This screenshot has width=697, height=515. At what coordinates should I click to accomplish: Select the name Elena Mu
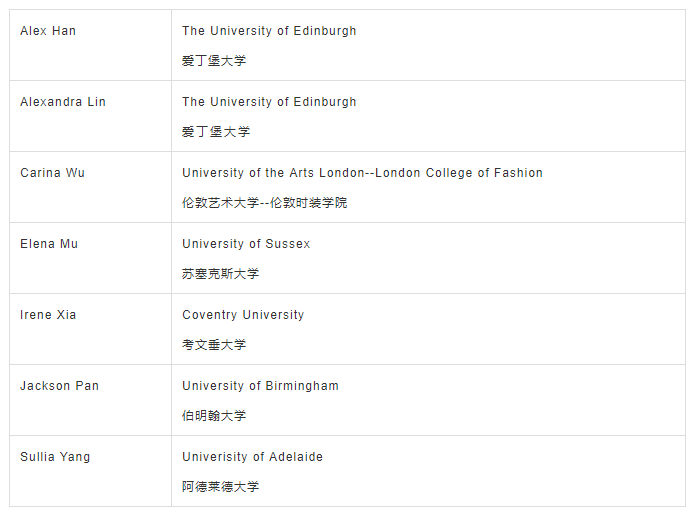point(49,244)
